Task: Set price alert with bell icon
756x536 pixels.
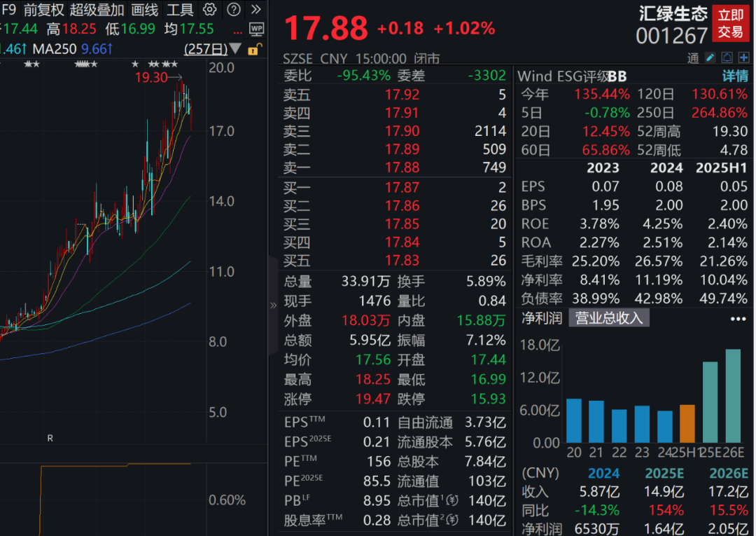Action: coord(727,57)
